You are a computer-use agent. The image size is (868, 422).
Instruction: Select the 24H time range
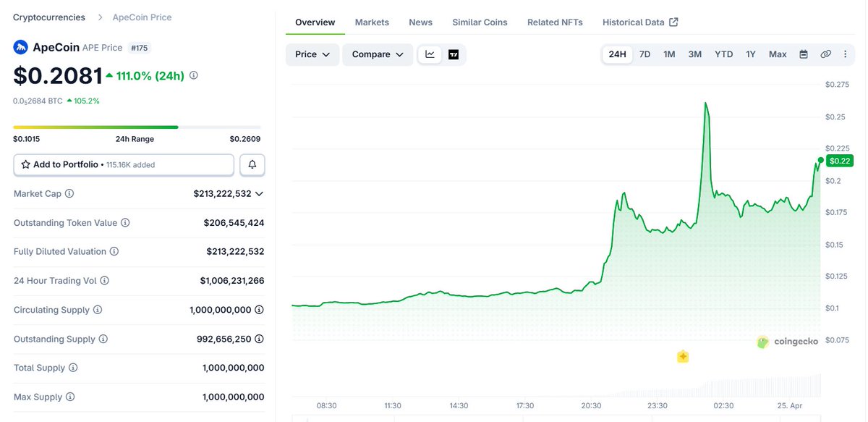[x=617, y=54]
